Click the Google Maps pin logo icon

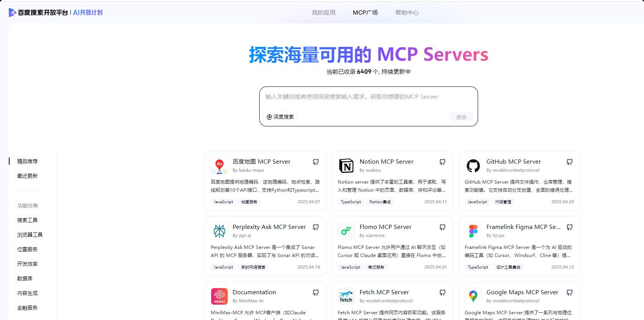click(473, 296)
